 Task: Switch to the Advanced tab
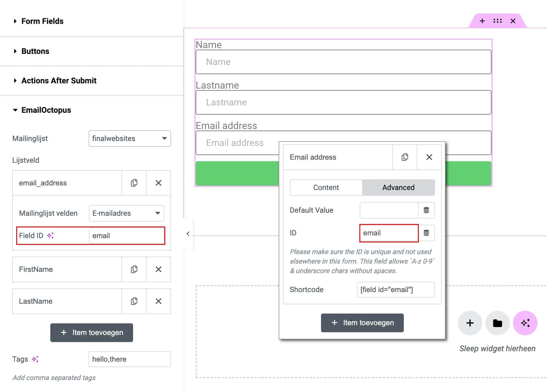(398, 188)
